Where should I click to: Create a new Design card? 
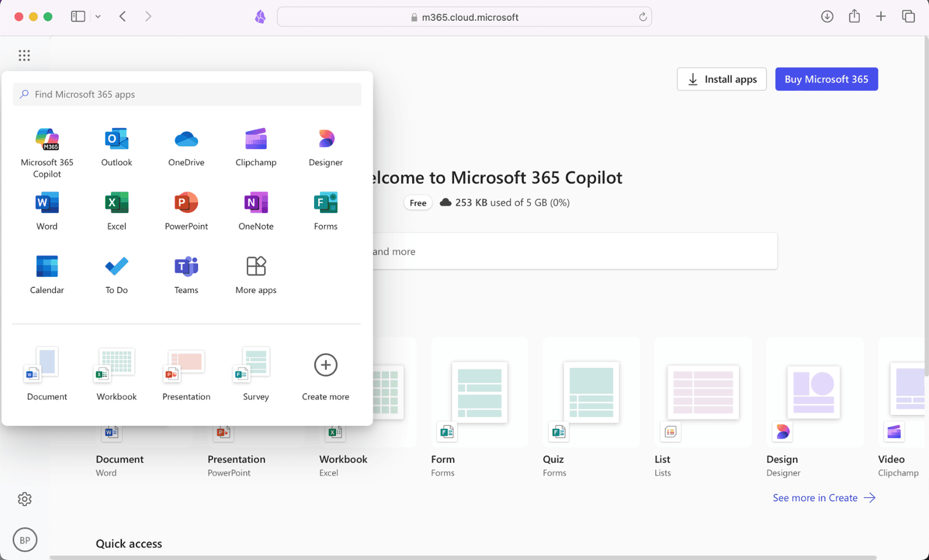tap(815, 407)
